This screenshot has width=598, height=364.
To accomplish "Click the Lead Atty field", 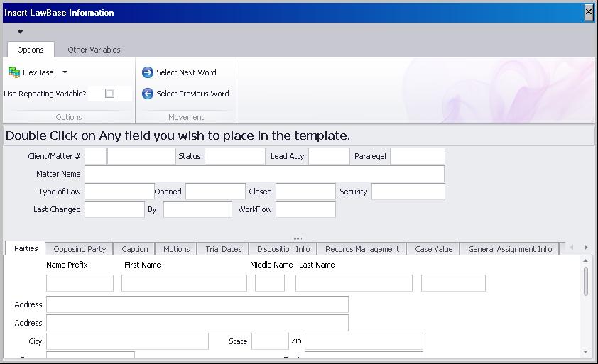I will [x=329, y=156].
